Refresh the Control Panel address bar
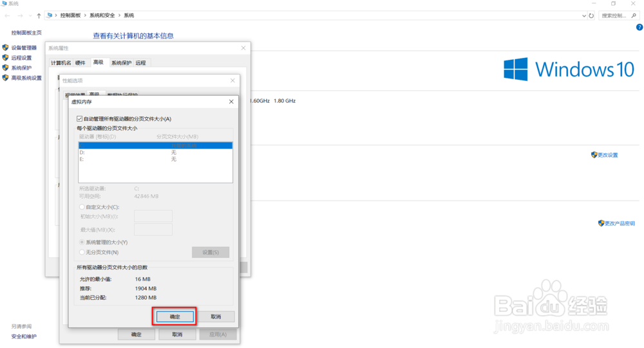The image size is (644, 348). (x=591, y=15)
